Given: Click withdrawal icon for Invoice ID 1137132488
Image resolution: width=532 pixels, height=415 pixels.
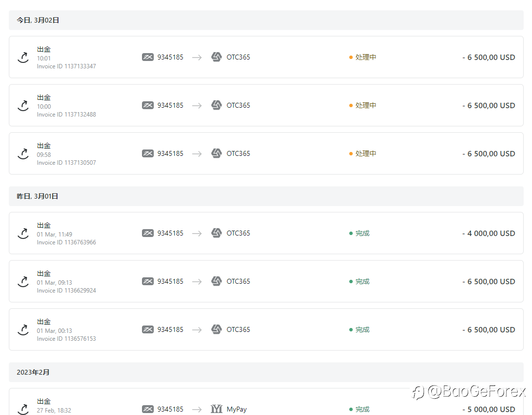Looking at the screenshot, I should coord(23,105).
